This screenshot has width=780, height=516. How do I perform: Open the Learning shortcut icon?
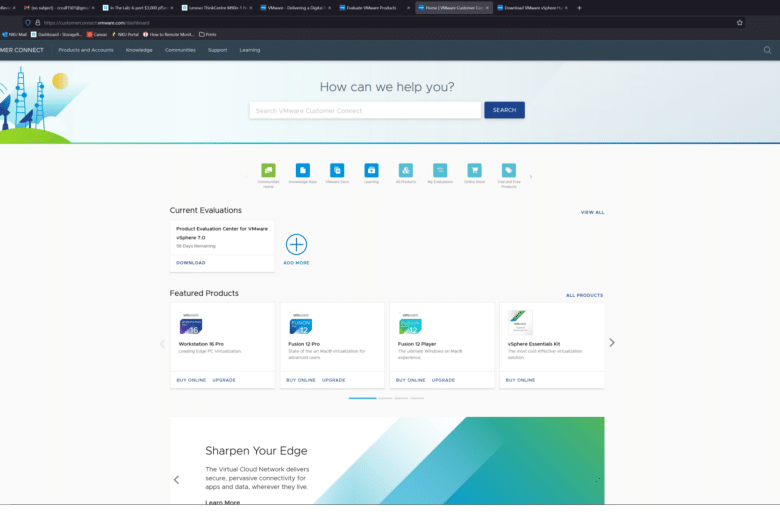pyautogui.click(x=371, y=170)
